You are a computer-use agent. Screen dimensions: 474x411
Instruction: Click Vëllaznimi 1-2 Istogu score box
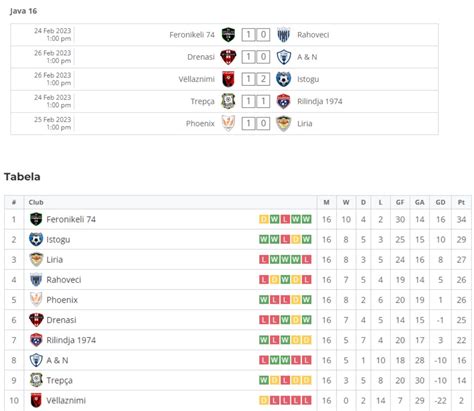(x=256, y=79)
